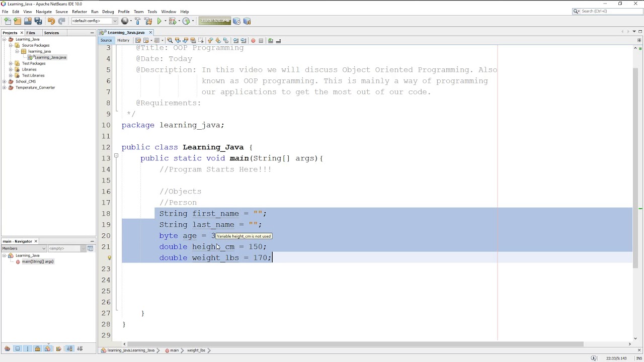The width and height of the screenshot is (644, 362).
Task: Click the red Start Macro Recording icon
Action: click(253, 41)
